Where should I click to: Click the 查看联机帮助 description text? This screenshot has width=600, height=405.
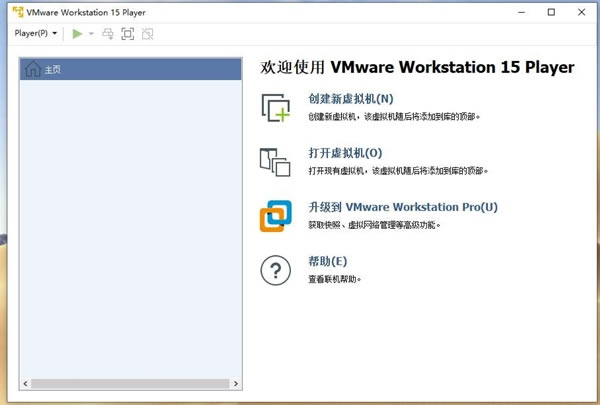coord(334,279)
